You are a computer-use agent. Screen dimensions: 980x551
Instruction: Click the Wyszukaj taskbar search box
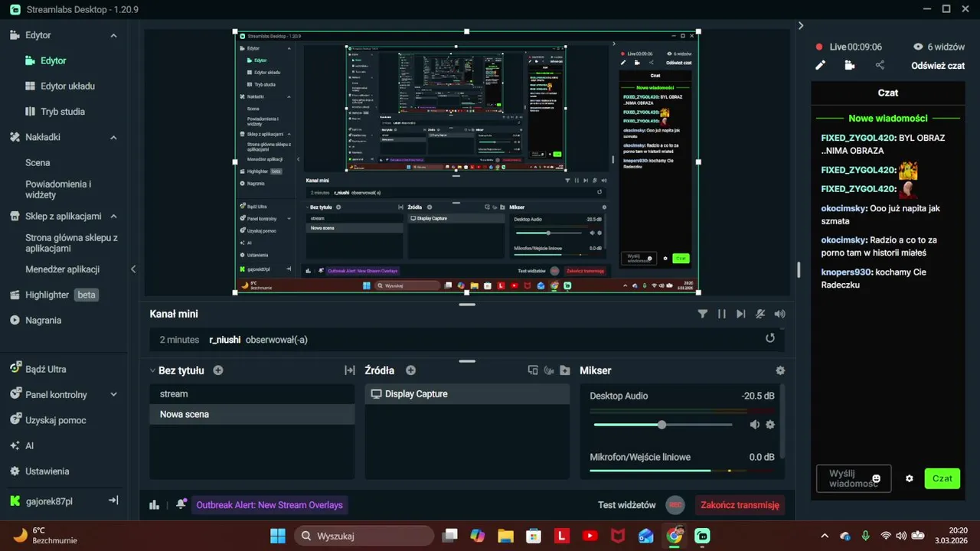(x=364, y=536)
